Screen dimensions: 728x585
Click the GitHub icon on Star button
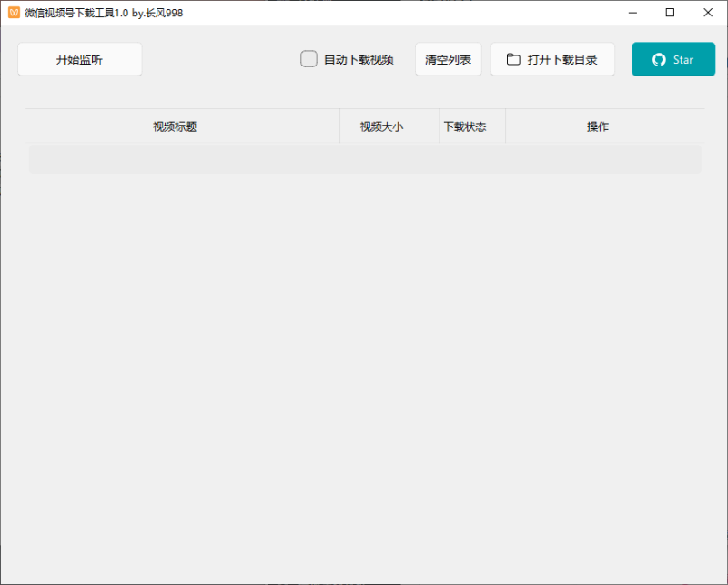(660, 60)
